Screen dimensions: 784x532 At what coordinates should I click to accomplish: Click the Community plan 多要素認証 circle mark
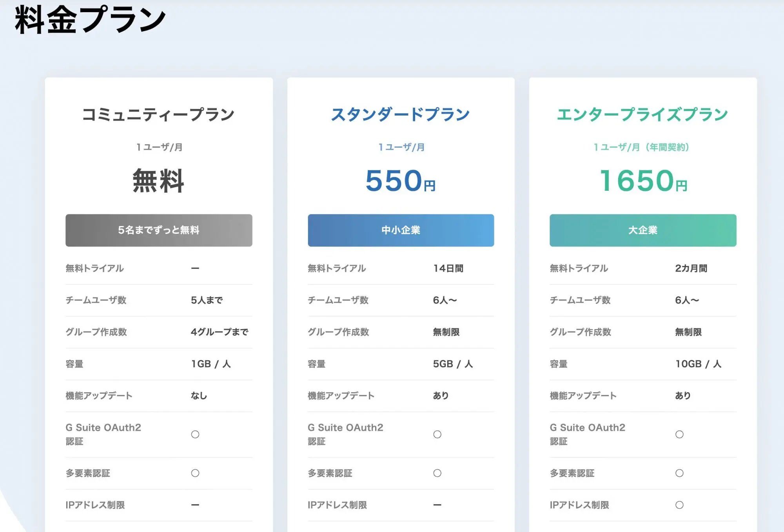coord(195,473)
